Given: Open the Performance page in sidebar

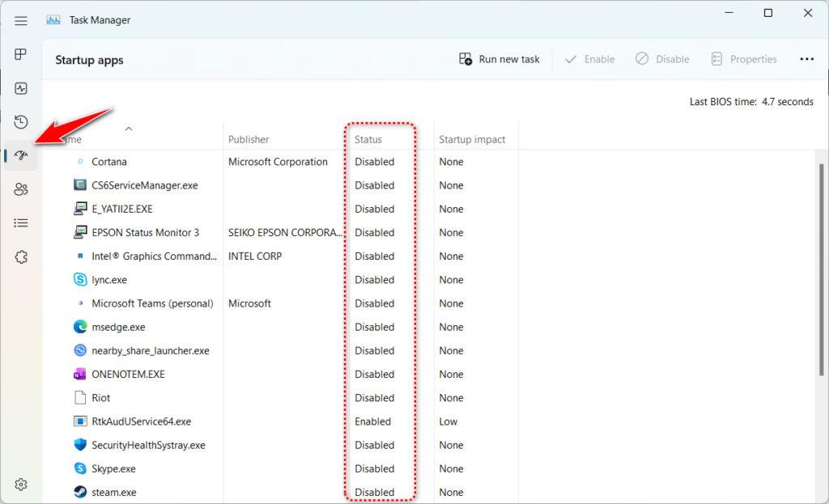Looking at the screenshot, I should coord(21,88).
